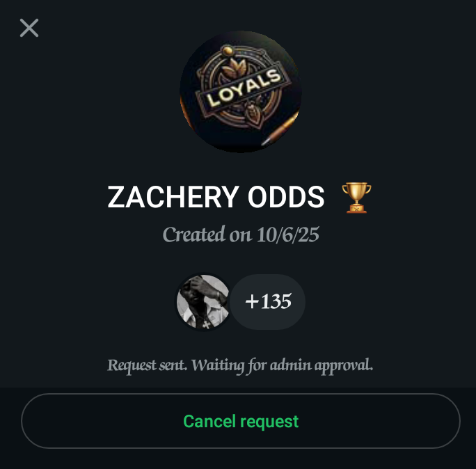Screen dimensions: 476x469
Task: Click the 10/6/25 creation date
Action: tap(288, 234)
